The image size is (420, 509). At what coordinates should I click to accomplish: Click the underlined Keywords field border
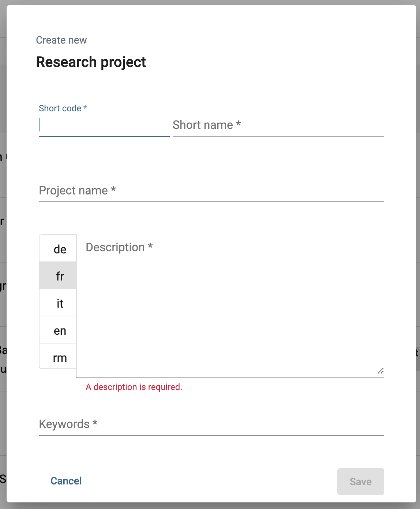[211, 435]
